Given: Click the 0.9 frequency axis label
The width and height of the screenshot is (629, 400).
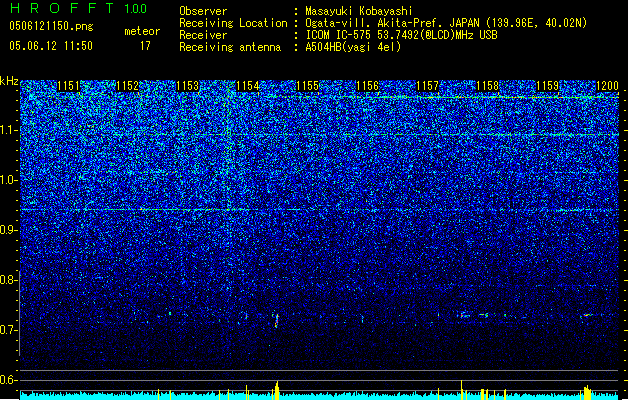Looking at the screenshot, I should (x=8, y=230).
